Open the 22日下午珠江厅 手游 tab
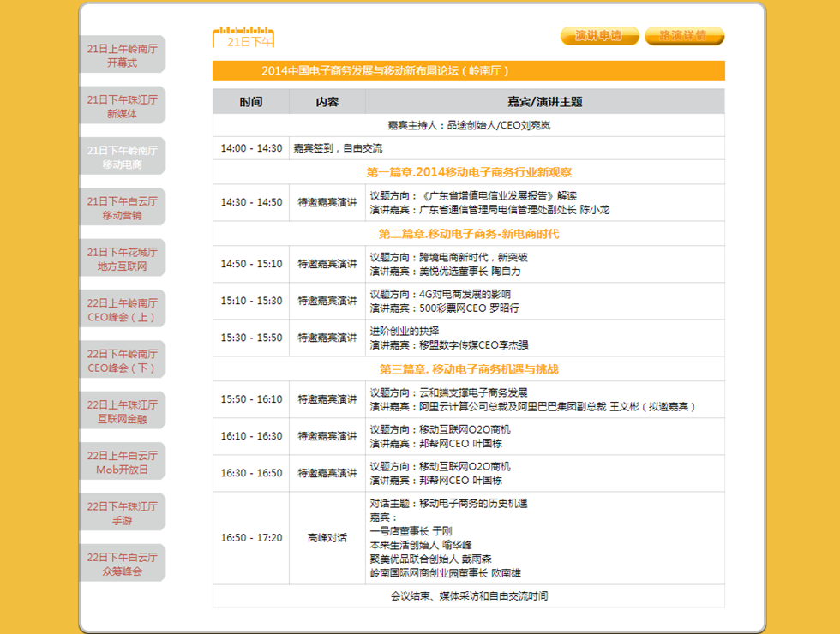The height and width of the screenshot is (634, 840). 122,512
